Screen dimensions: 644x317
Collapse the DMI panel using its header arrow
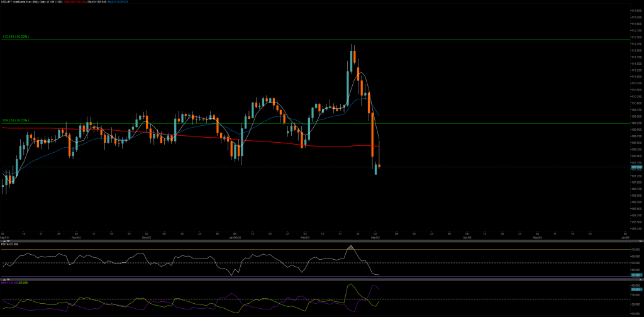coord(3,280)
